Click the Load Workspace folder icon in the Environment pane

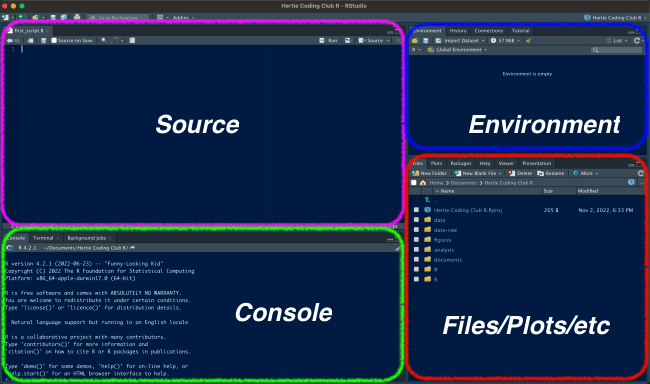[415, 41]
